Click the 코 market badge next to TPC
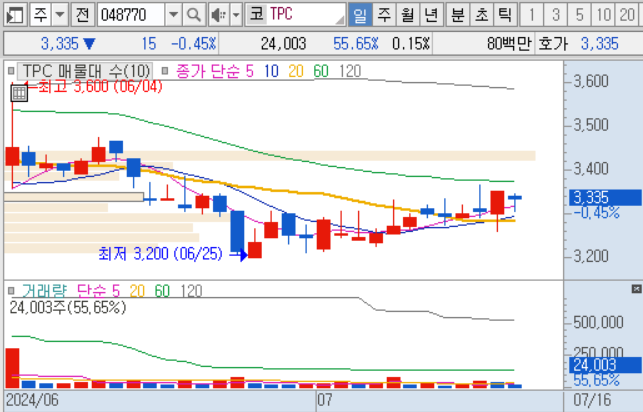 click(x=256, y=14)
